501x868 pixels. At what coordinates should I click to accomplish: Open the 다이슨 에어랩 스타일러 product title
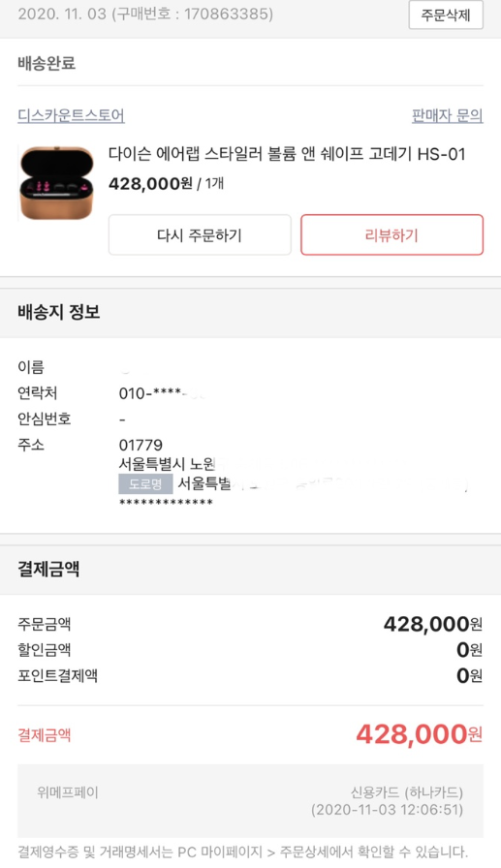(x=287, y=154)
